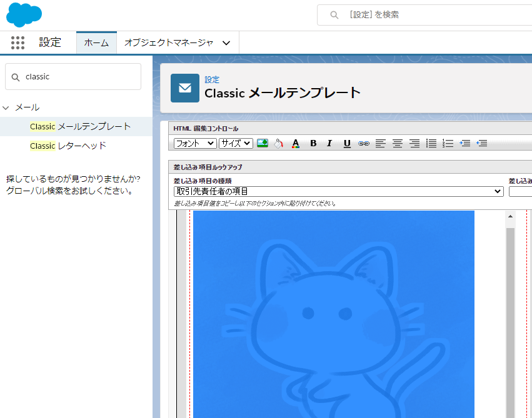Toggle italic formatting

coord(329,143)
